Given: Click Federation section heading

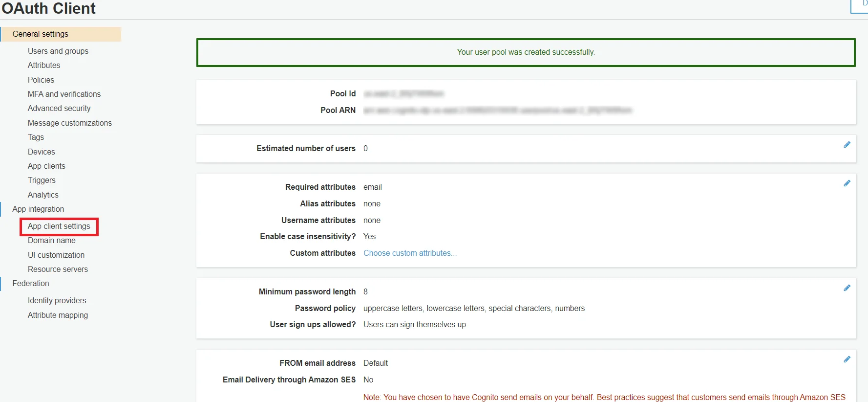Looking at the screenshot, I should tap(31, 283).
